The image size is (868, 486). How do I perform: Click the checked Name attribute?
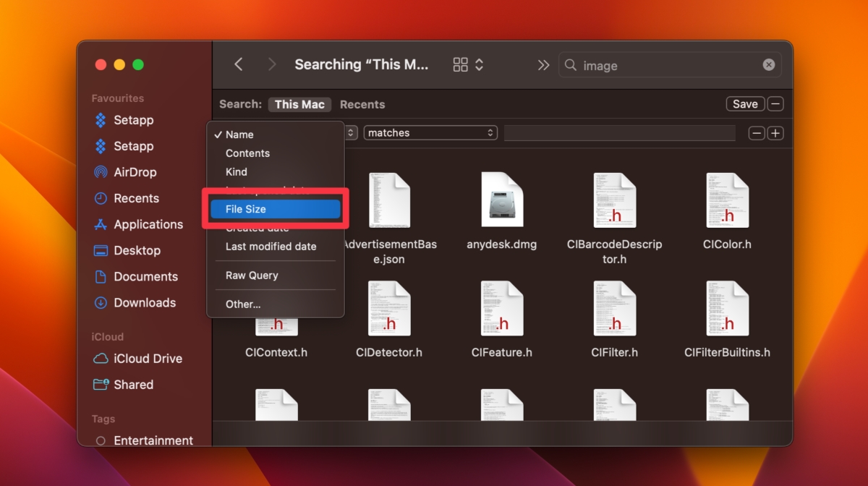tap(240, 134)
